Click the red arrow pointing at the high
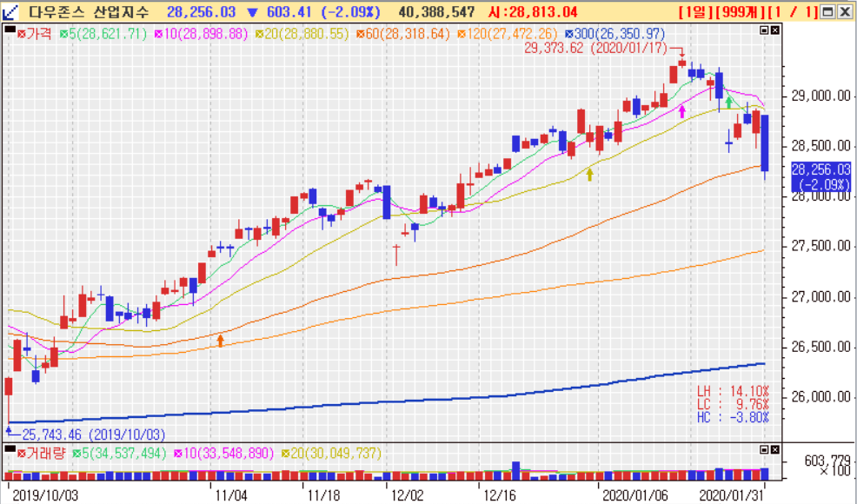Image resolution: width=857 pixels, height=504 pixels. (678, 51)
